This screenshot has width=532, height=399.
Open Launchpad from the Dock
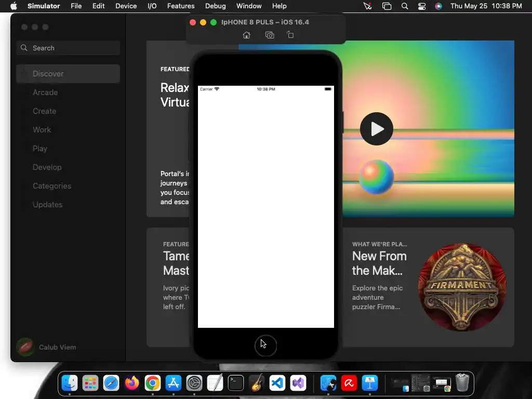tap(90, 383)
